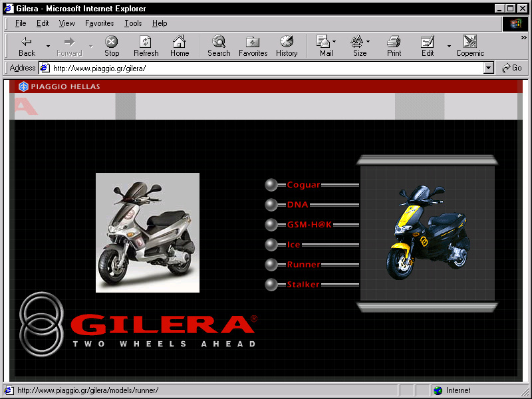Click the red GILERA wordmark
The width and height of the screenshot is (532, 399).
(164, 325)
